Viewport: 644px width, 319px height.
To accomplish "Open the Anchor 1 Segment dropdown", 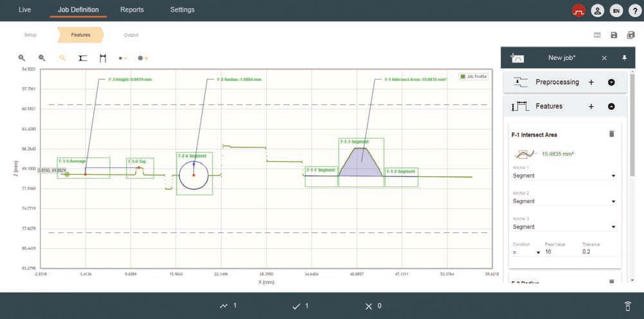I will point(565,176).
